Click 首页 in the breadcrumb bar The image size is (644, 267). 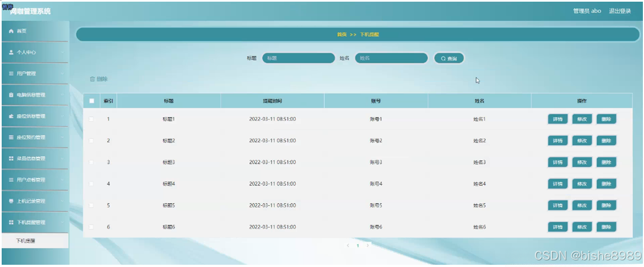342,35
